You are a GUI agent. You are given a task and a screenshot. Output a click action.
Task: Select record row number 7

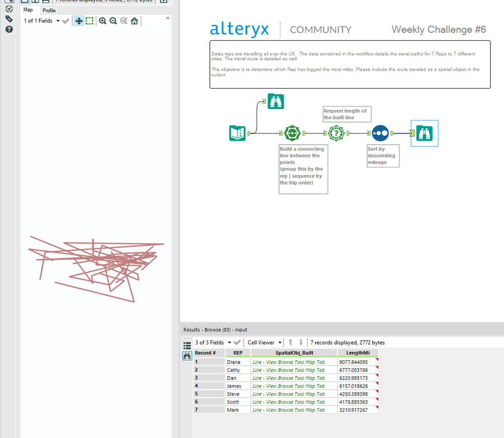coord(209,410)
